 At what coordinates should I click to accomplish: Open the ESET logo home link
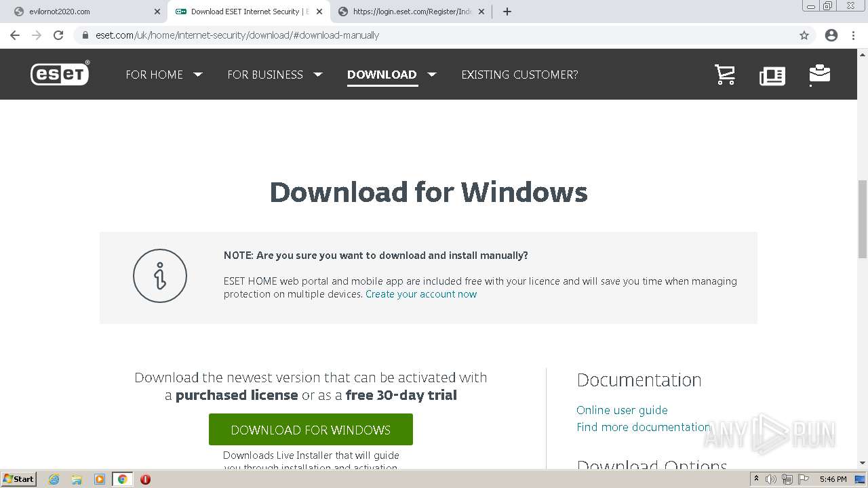point(60,73)
